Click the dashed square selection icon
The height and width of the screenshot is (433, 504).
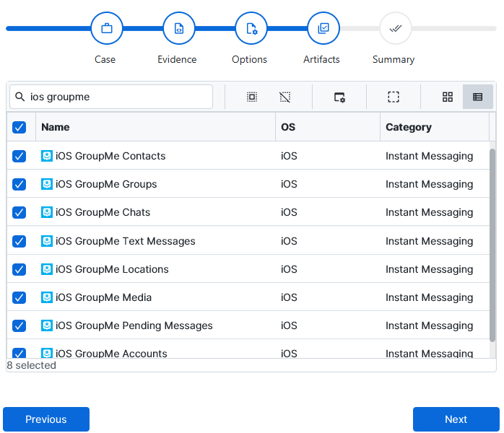click(x=394, y=97)
